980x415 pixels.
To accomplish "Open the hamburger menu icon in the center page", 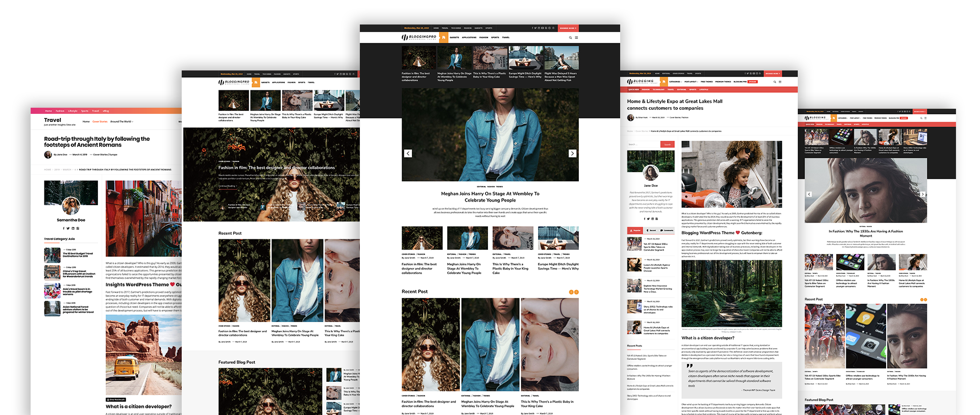I will pos(577,37).
